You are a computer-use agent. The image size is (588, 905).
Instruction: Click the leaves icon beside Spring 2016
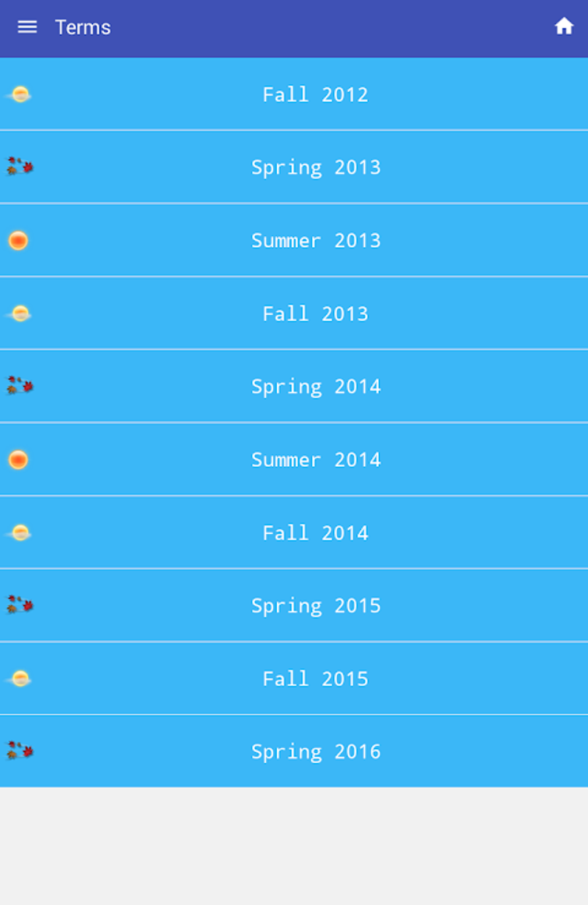click(x=20, y=751)
